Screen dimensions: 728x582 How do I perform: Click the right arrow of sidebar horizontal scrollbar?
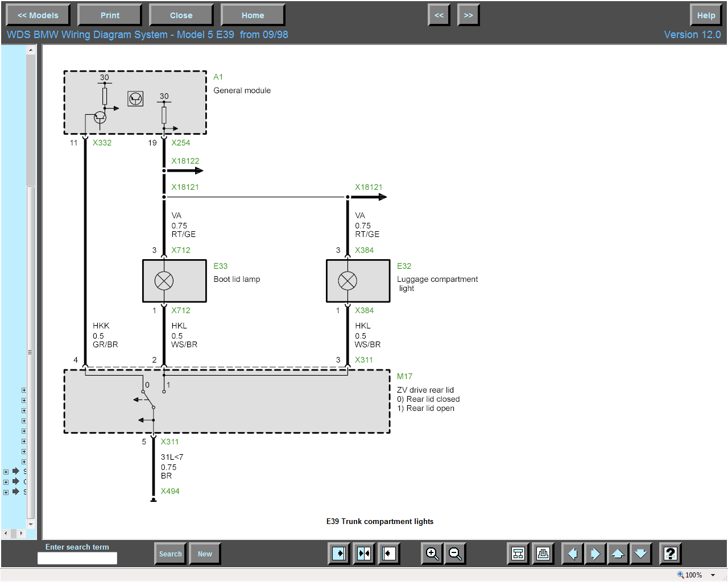(22, 533)
